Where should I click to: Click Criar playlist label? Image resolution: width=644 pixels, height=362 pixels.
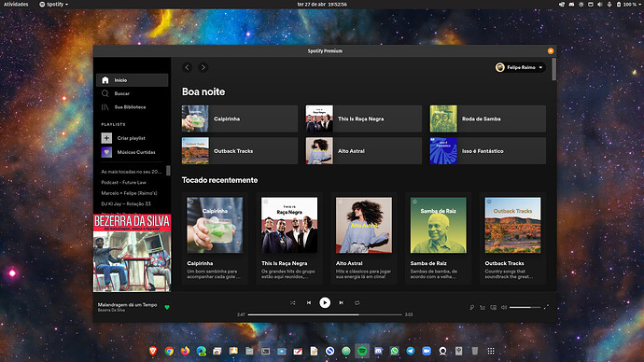131,138
